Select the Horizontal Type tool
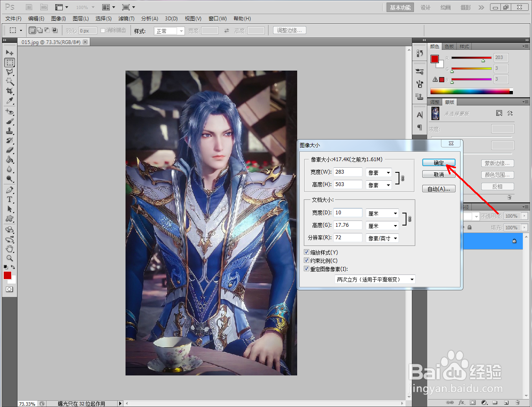Viewport: 532px width, 407px height. tap(10, 200)
